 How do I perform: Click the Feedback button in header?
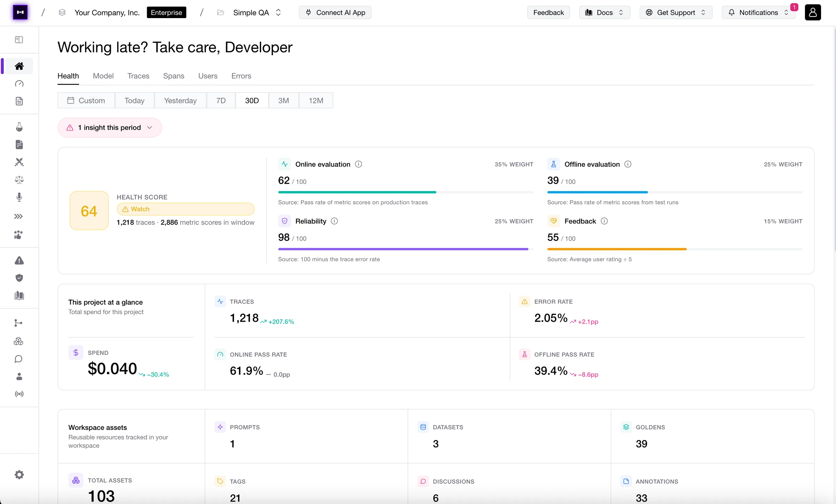(x=548, y=13)
